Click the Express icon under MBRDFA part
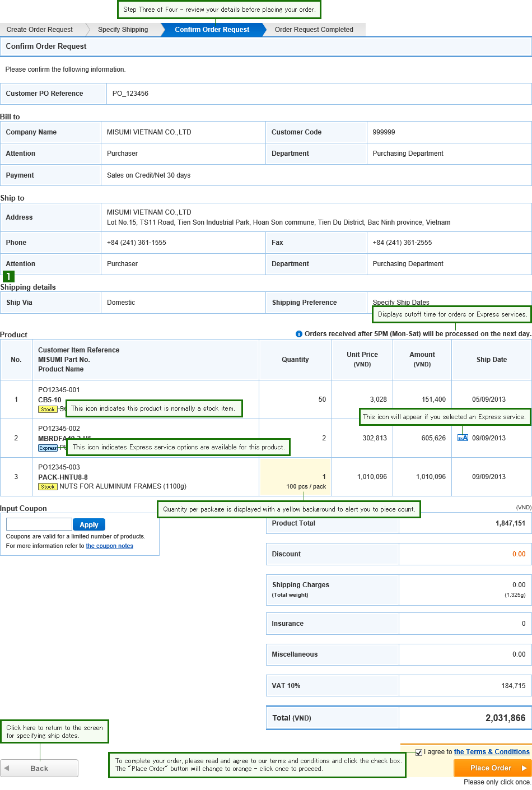The height and width of the screenshot is (790, 532). pyautogui.click(x=48, y=448)
